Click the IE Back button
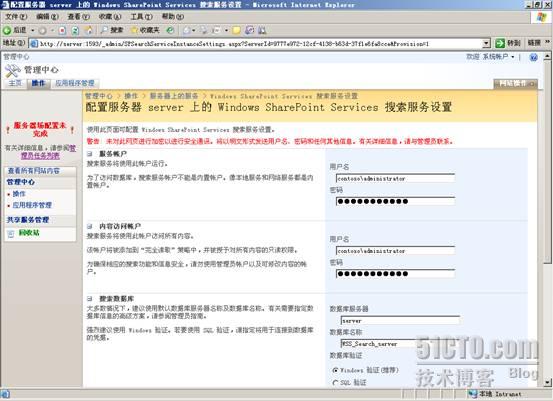 pos(15,30)
